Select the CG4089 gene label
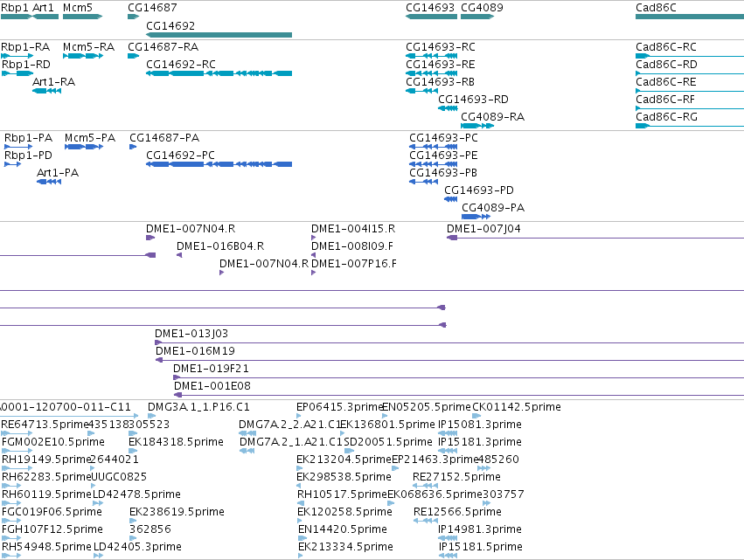 [482, 8]
